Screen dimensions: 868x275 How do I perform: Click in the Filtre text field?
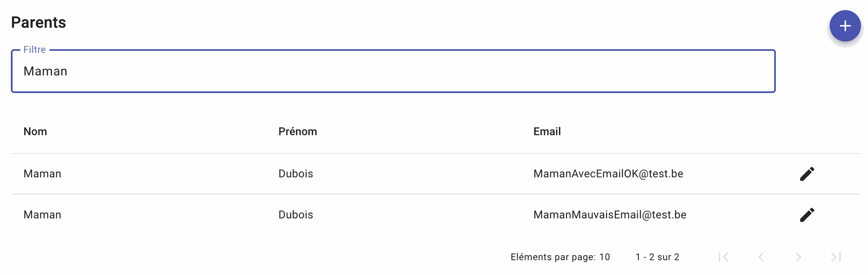(x=392, y=71)
